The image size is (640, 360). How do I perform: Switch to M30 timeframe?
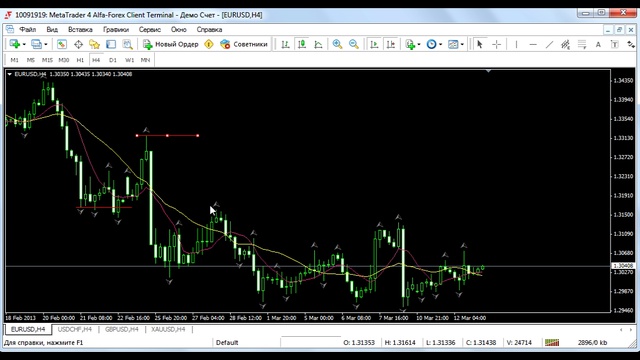(64, 60)
